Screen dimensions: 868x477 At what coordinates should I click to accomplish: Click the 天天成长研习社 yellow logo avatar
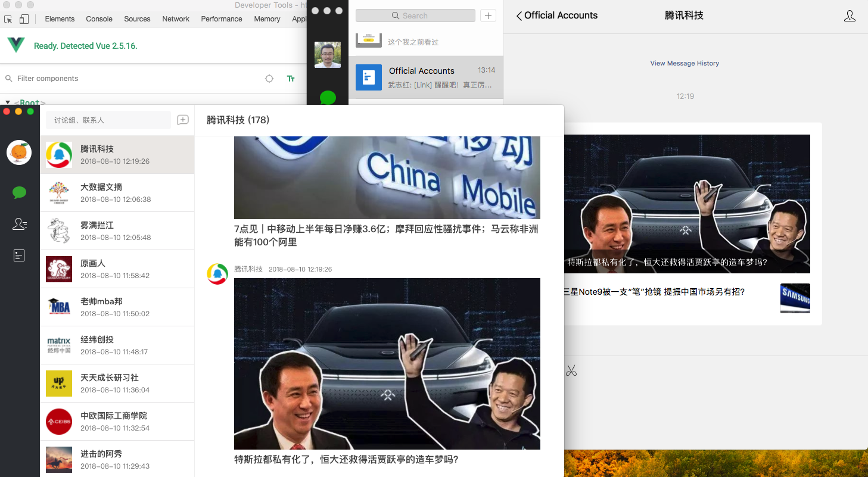pyautogui.click(x=59, y=384)
